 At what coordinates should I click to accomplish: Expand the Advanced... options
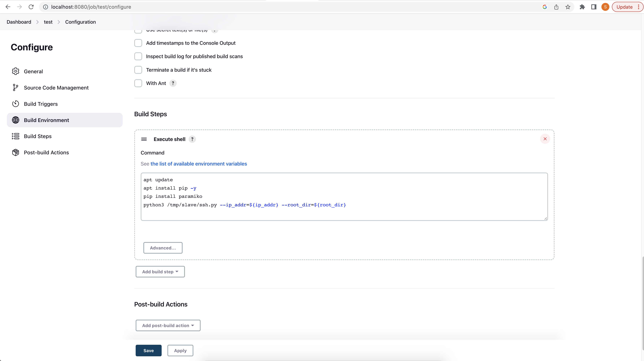[163, 248]
